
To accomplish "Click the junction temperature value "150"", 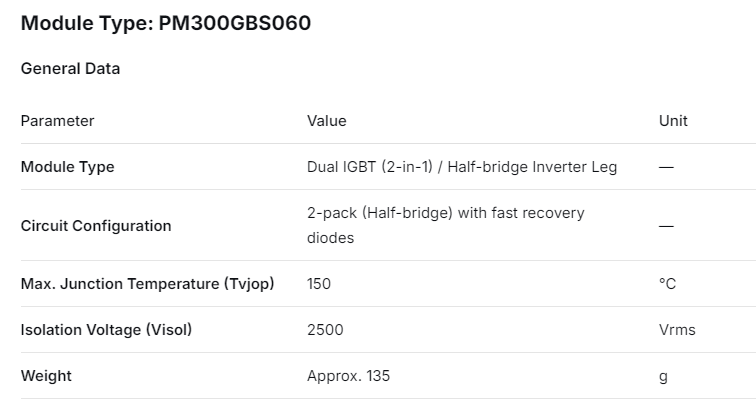I will [x=318, y=284].
